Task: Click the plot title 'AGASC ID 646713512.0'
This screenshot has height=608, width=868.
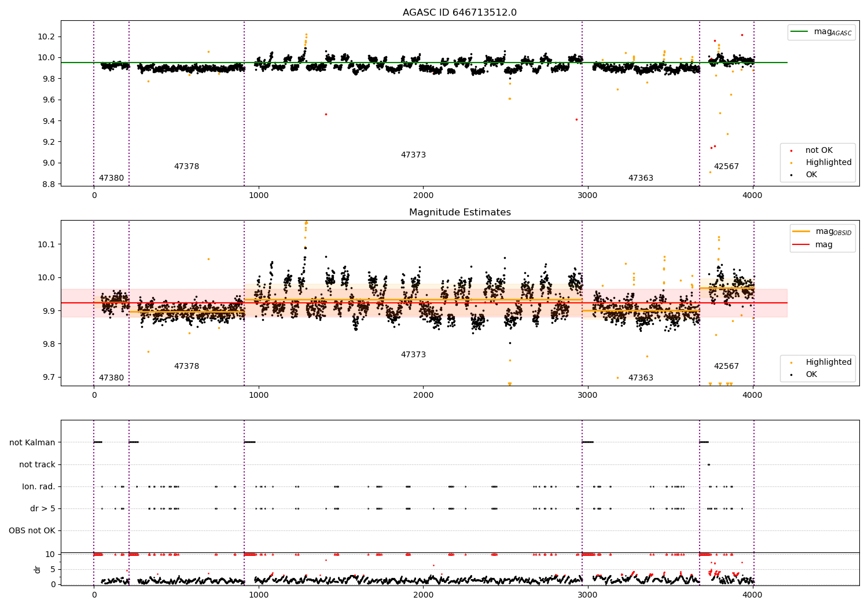Action: [459, 13]
